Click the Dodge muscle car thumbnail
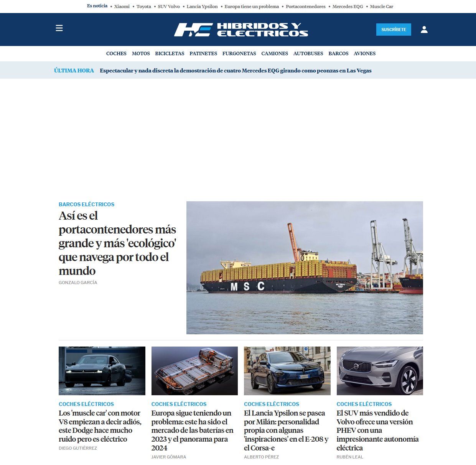The width and height of the screenshot is (476, 465). (102, 371)
